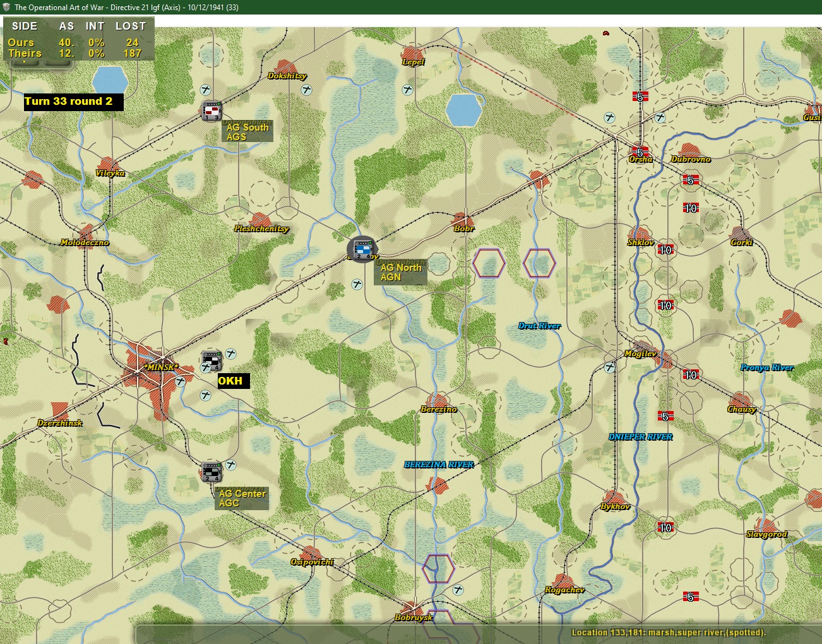Viewport: 822px width, 644px height.
Task: Click the Bykhov town label
Action: click(616, 506)
